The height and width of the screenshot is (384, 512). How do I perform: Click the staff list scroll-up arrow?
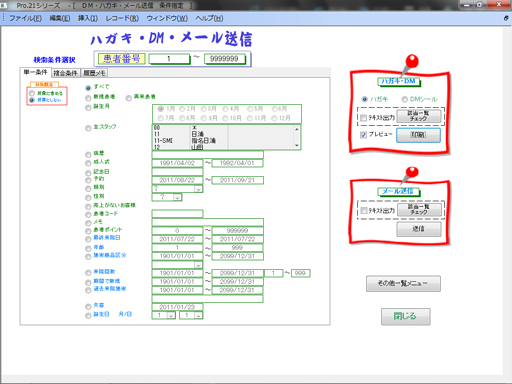pyautogui.click(x=297, y=129)
